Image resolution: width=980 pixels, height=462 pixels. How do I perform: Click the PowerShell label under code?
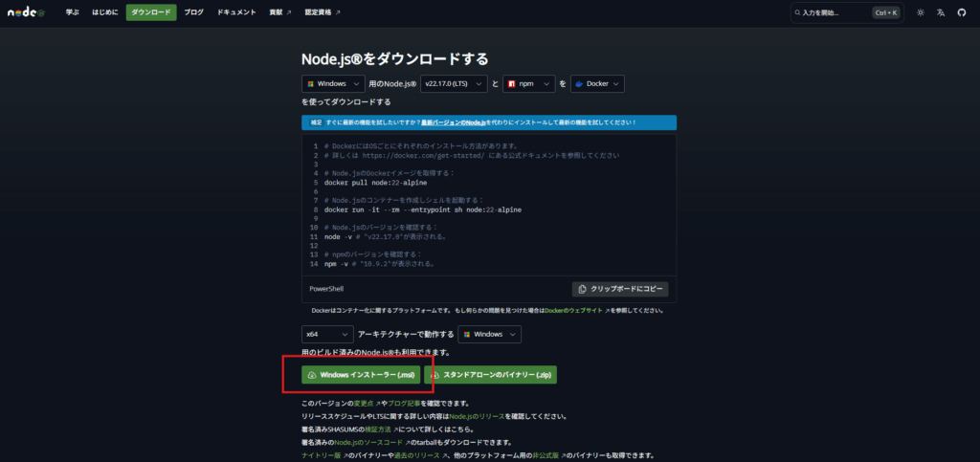point(326,289)
